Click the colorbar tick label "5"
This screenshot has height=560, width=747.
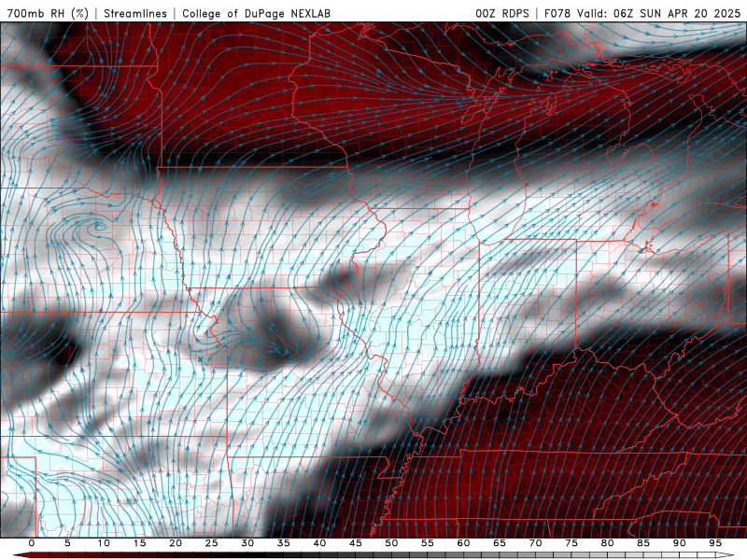click(x=67, y=543)
